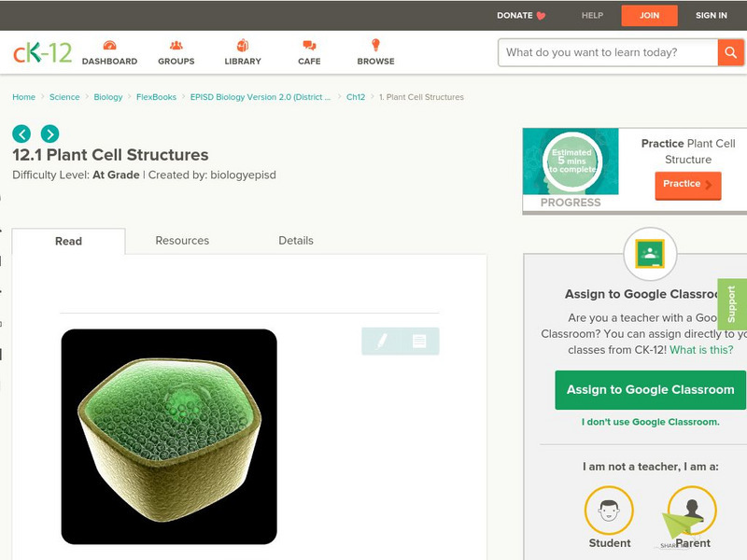Click the Created by: biologyepisd text

tap(212, 175)
